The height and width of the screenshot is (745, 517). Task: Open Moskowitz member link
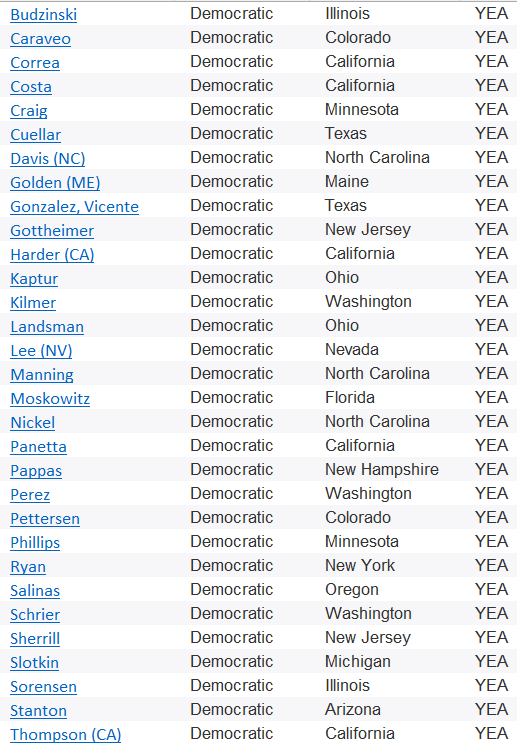pos(50,399)
